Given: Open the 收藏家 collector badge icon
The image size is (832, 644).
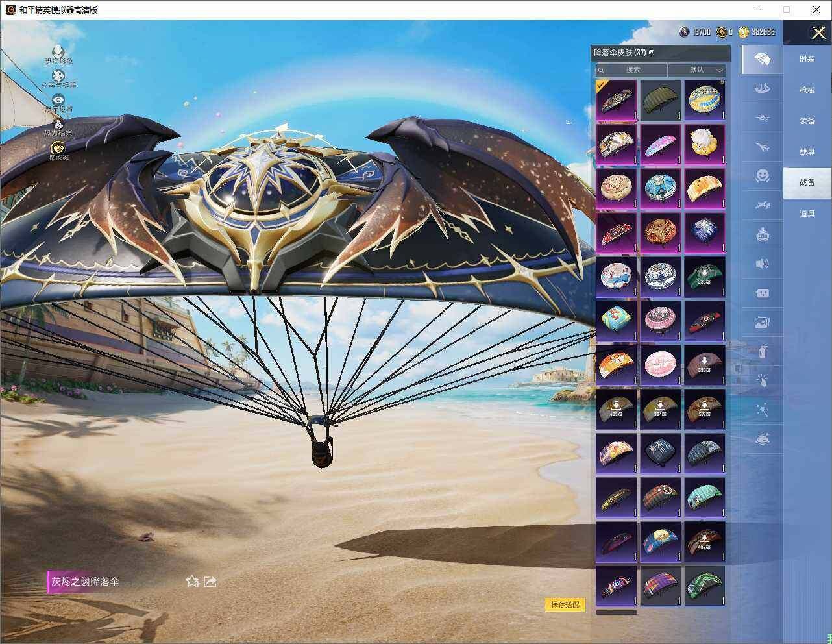Looking at the screenshot, I should (x=58, y=148).
